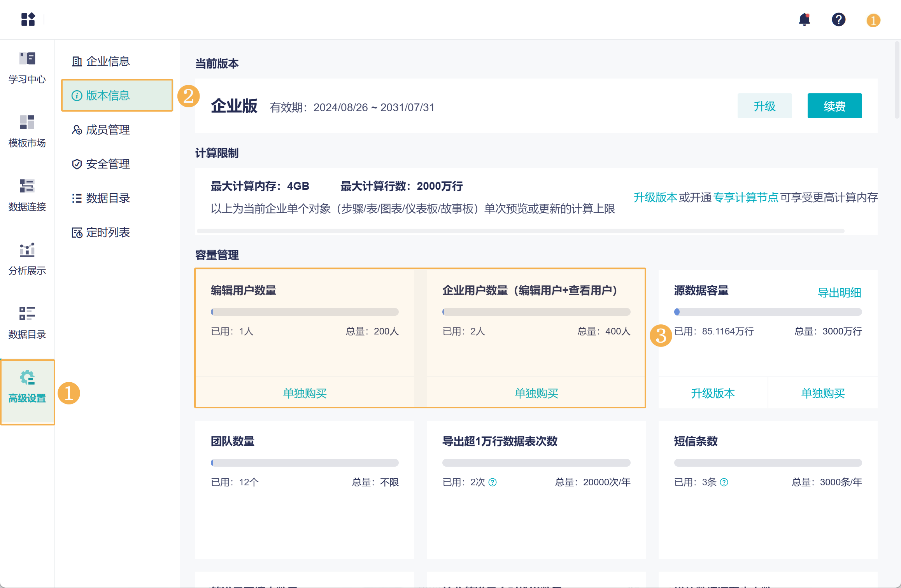Click 专享计算节点 link
Image resolution: width=901 pixels, height=588 pixels.
click(745, 197)
